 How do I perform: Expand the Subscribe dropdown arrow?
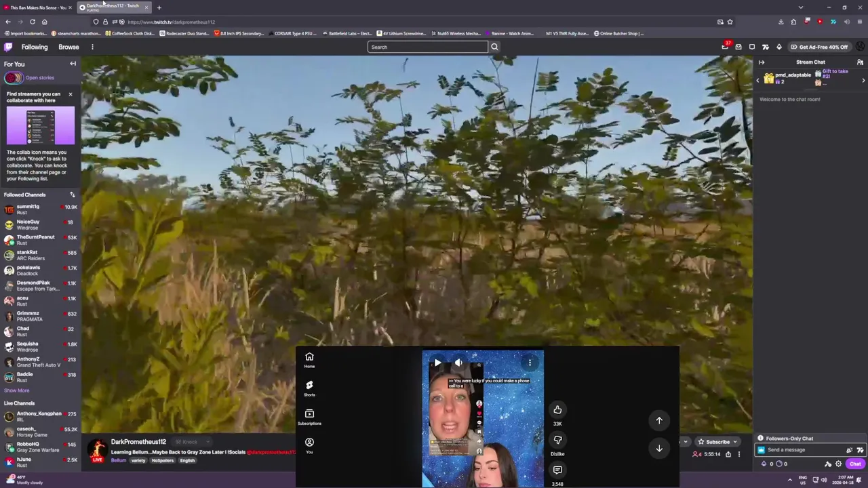point(734,442)
